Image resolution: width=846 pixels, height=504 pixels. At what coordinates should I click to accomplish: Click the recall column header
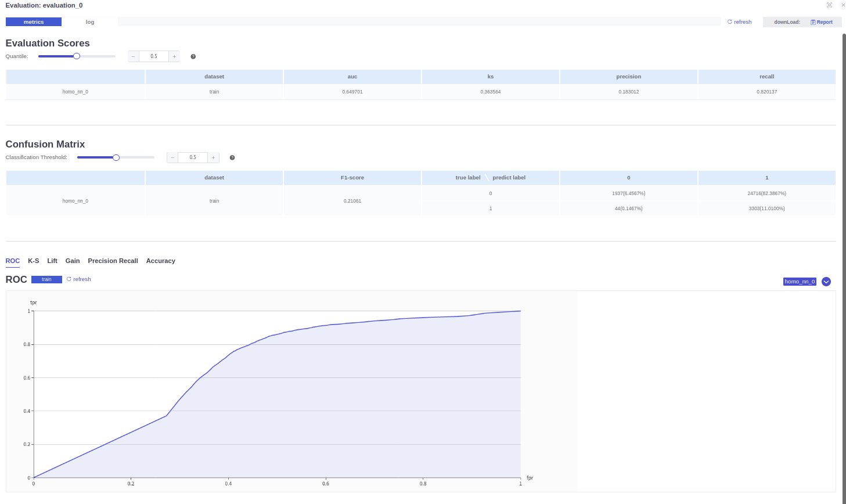(767, 77)
